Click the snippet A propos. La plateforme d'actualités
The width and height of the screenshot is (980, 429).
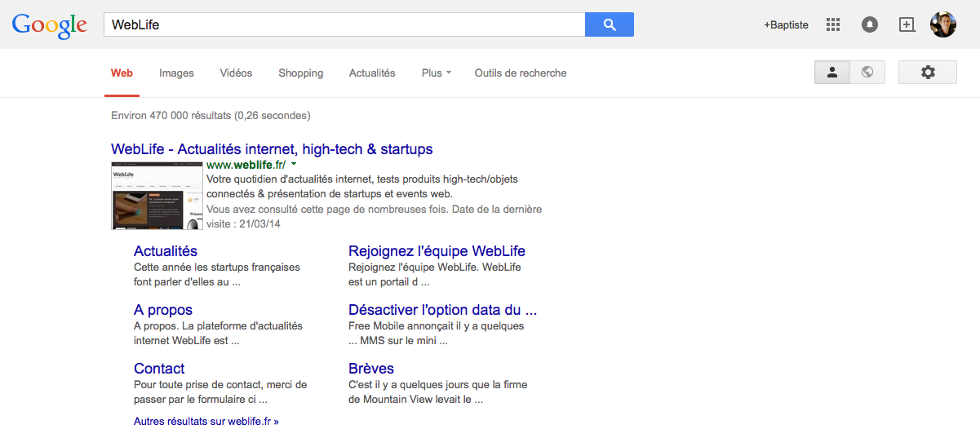point(218,334)
